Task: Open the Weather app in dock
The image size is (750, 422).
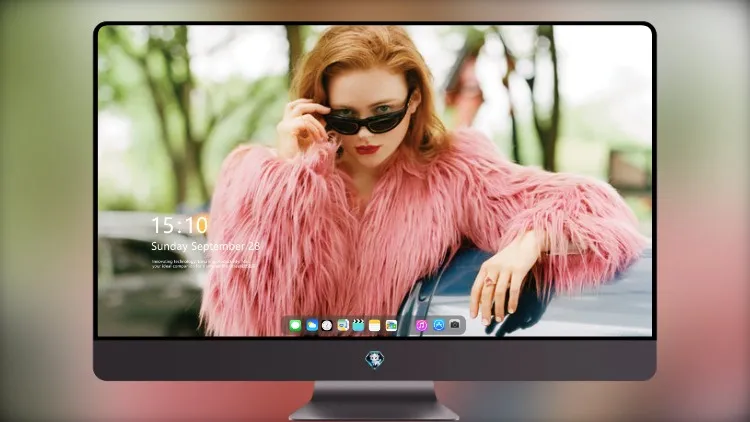Action: (311, 325)
